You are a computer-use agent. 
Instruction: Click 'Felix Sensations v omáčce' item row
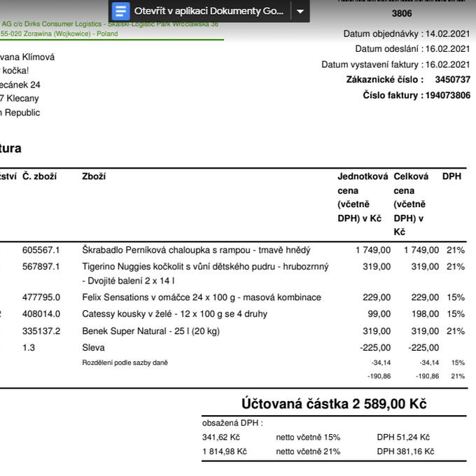click(x=202, y=297)
